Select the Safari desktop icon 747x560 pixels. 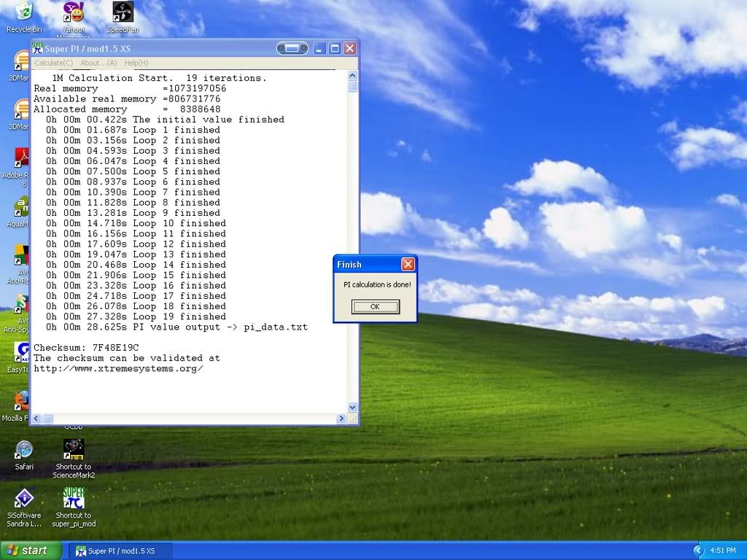tap(24, 455)
